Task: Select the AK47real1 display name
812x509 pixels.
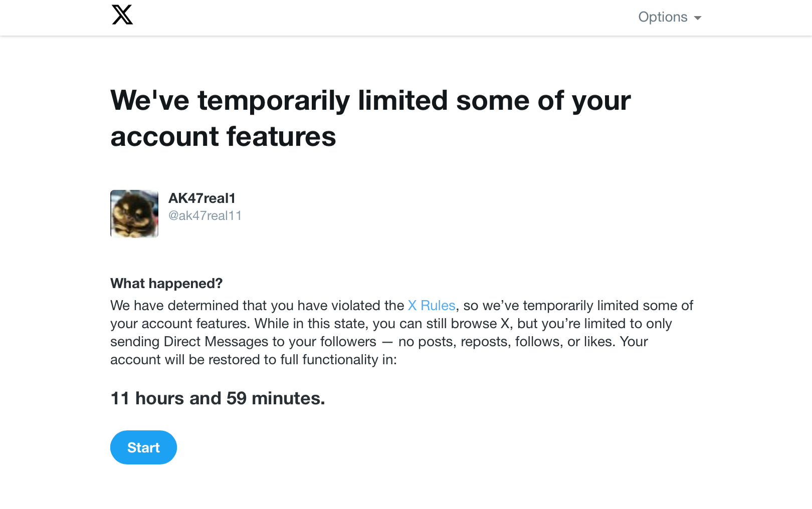Action: [x=202, y=198]
